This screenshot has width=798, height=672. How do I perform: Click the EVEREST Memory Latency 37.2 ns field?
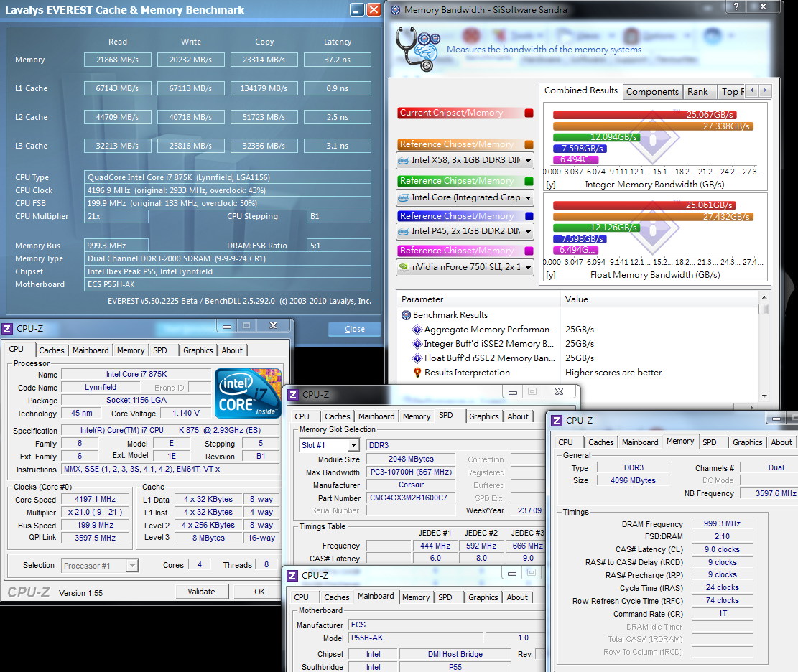pos(338,60)
